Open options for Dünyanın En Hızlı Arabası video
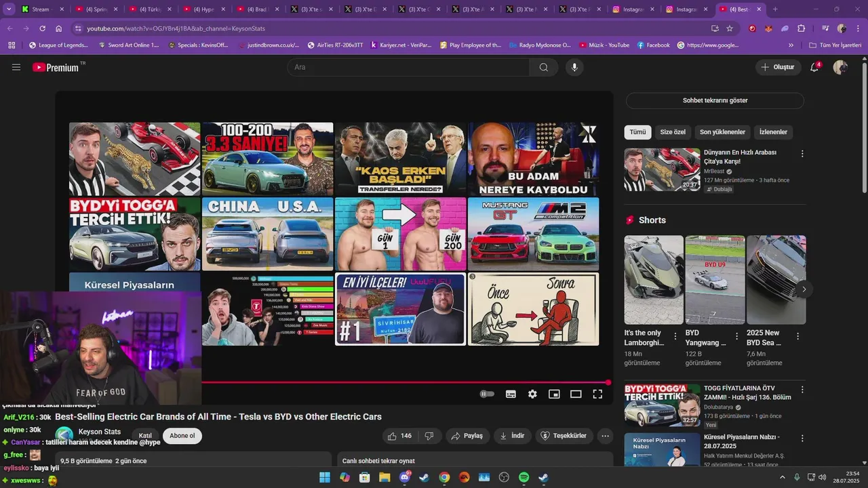 click(802, 154)
